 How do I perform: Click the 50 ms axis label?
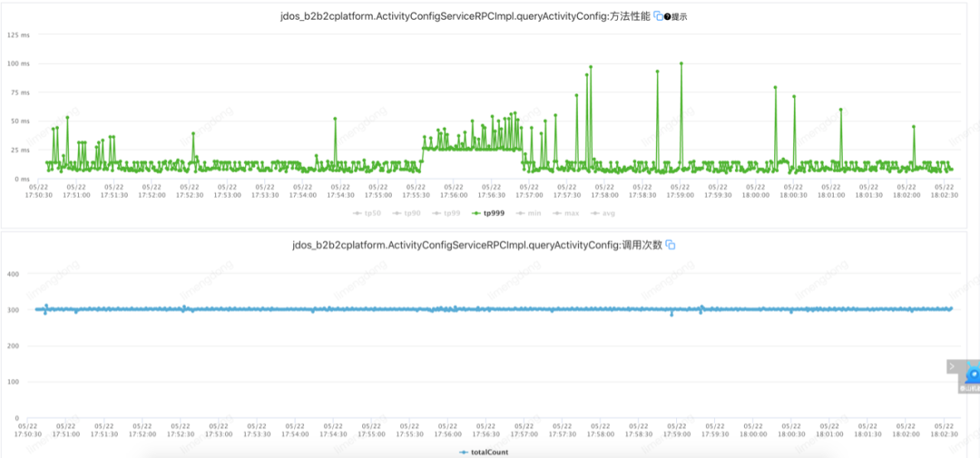coord(20,122)
